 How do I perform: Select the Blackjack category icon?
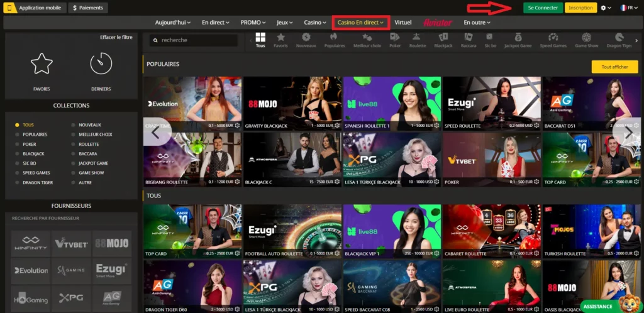[443, 40]
